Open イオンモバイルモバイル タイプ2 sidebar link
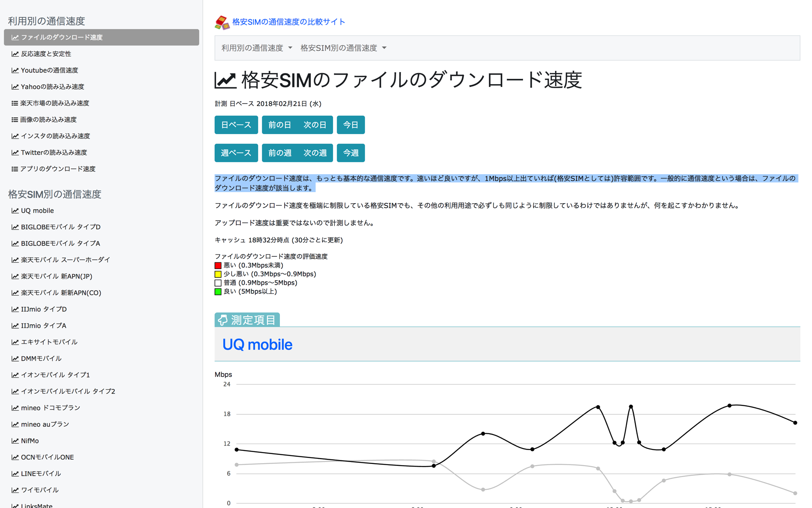This screenshot has width=812, height=508. click(68, 391)
